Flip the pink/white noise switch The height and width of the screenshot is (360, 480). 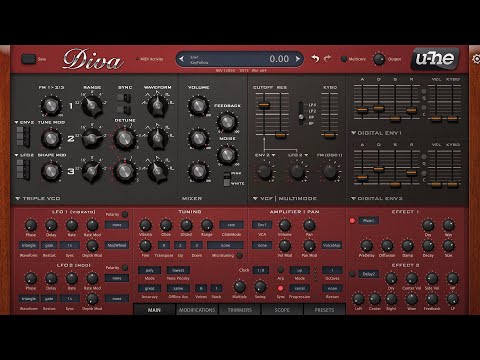tap(227, 179)
